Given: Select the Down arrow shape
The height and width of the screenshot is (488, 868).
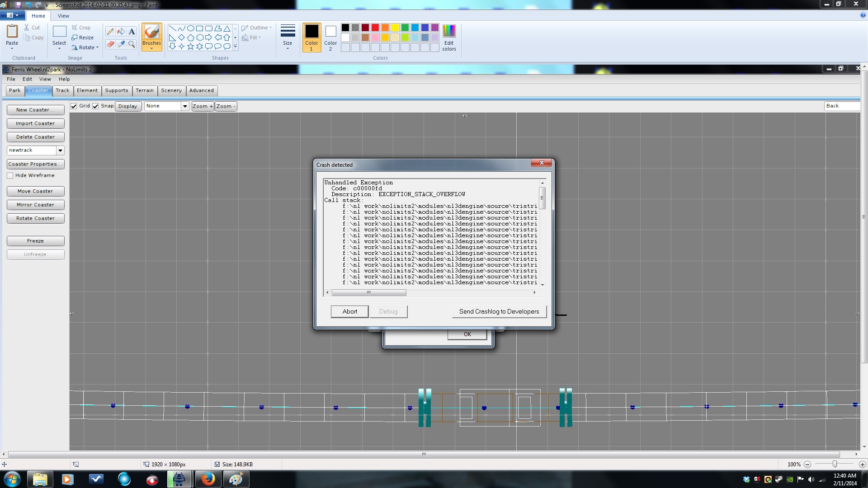Looking at the screenshot, I should [172, 46].
